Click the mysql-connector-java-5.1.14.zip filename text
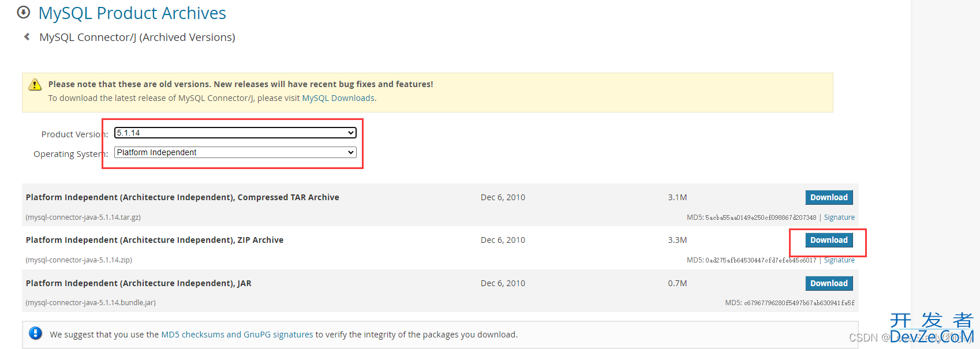Image resolution: width=980 pixels, height=349 pixels. pos(80,260)
